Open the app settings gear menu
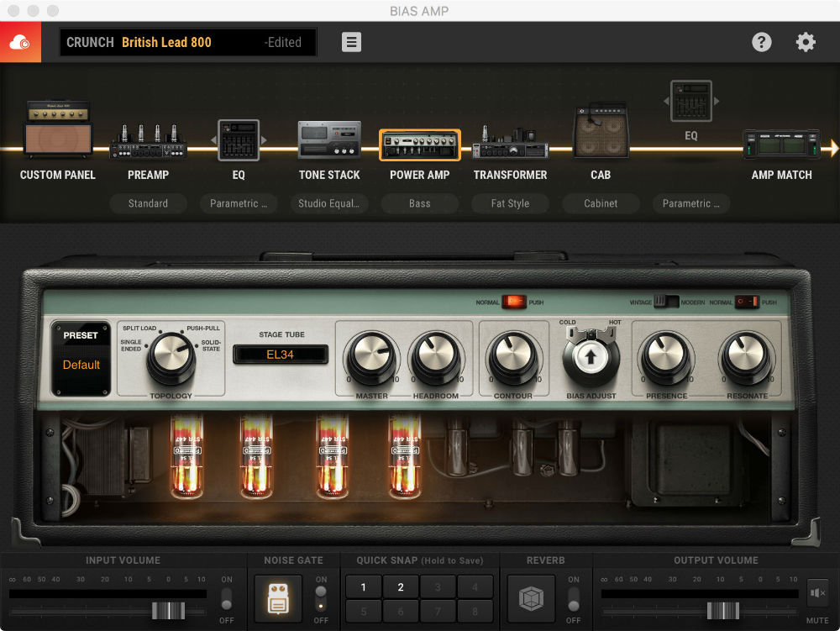This screenshot has width=840, height=631. [x=805, y=41]
